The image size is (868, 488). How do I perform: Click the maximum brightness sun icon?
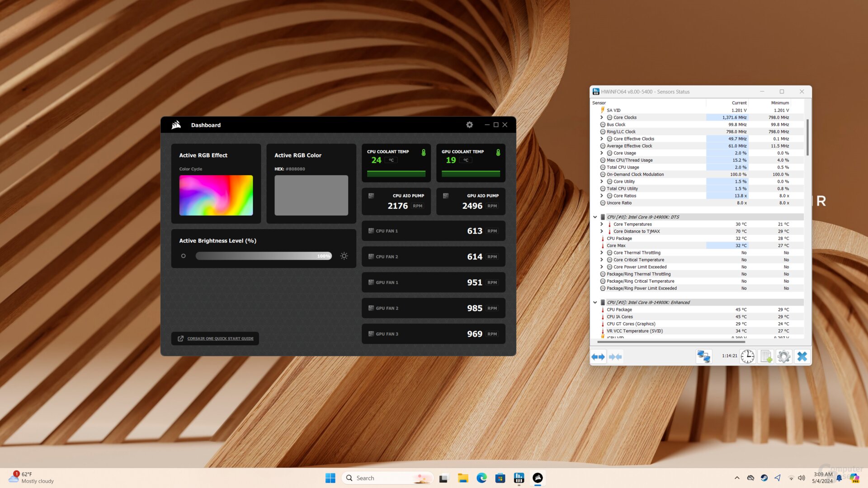click(x=344, y=256)
